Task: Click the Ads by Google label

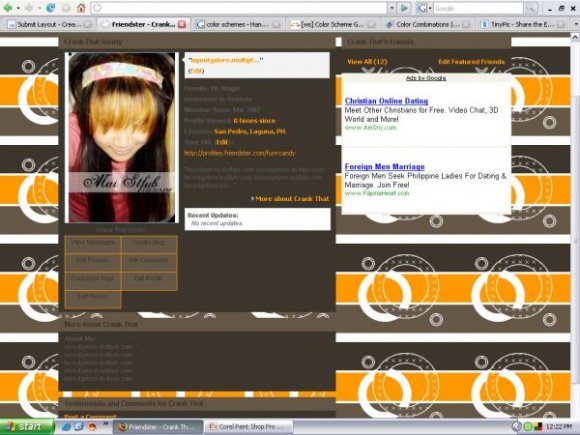Action: click(426, 78)
